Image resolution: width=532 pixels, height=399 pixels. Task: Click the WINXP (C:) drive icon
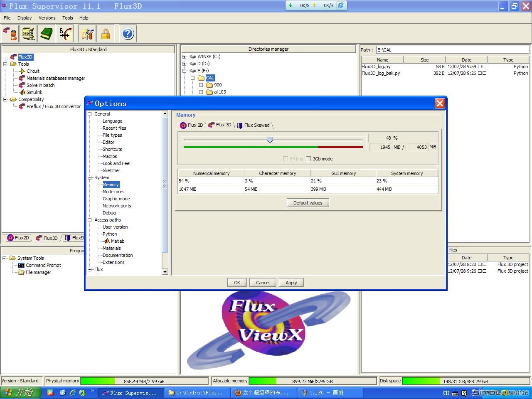tap(192, 57)
